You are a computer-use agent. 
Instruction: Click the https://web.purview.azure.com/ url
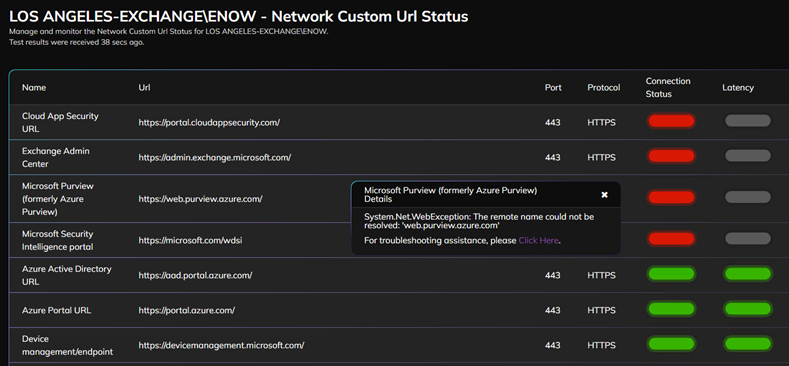(x=200, y=199)
